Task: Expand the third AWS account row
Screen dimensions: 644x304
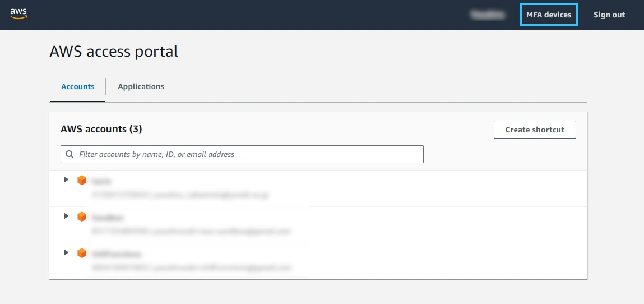Action: pos(66,252)
